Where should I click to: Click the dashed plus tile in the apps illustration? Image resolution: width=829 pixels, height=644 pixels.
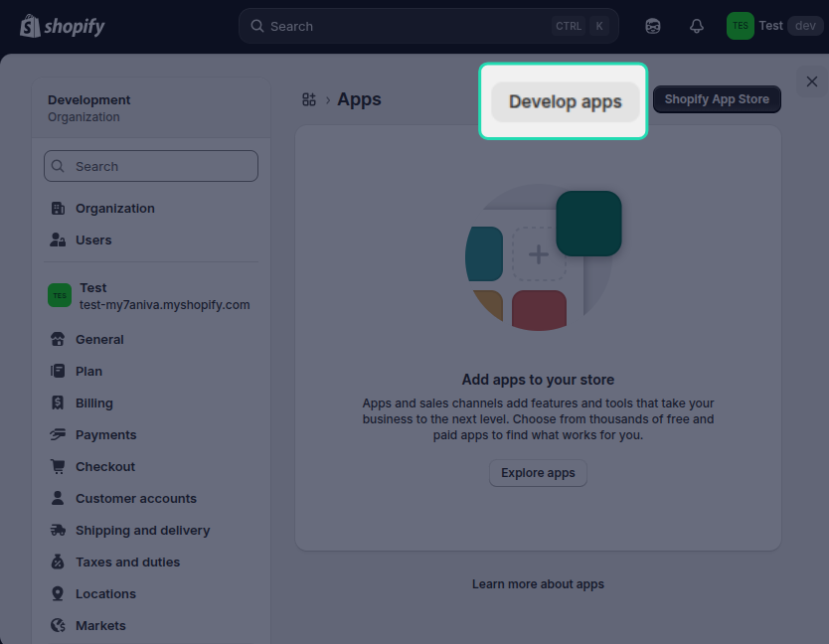click(539, 253)
